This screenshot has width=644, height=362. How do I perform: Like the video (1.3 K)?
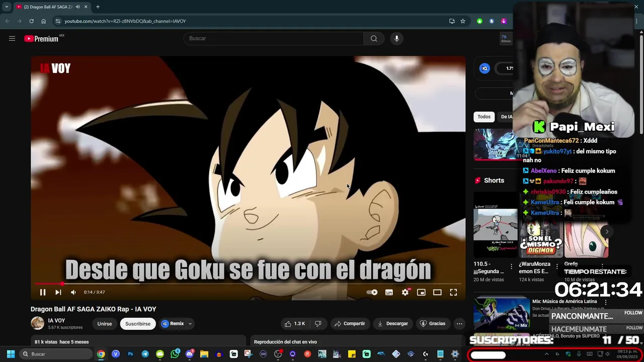point(295,324)
